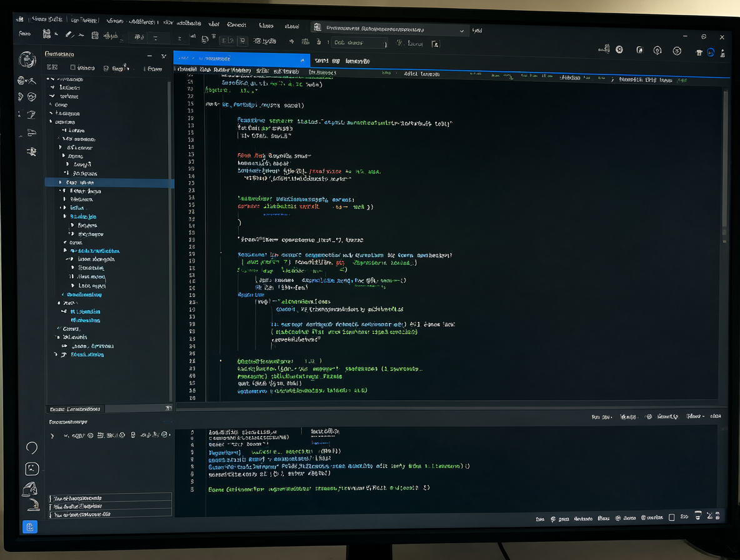Click the application logo icon in the title bar

pyautogui.click(x=19, y=19)
